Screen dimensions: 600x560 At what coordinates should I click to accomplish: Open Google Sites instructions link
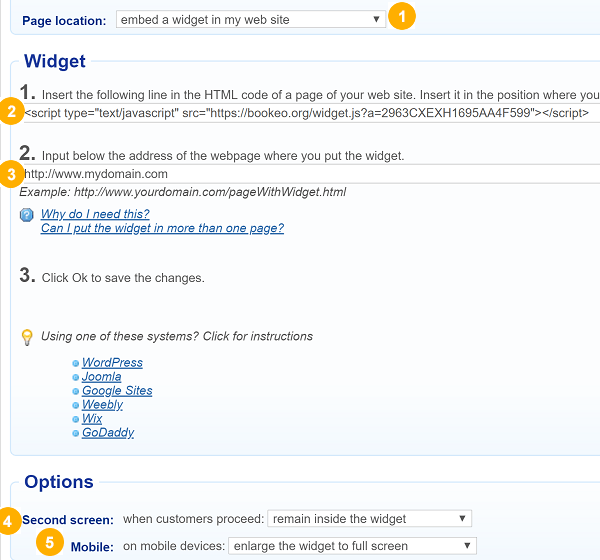117,390
